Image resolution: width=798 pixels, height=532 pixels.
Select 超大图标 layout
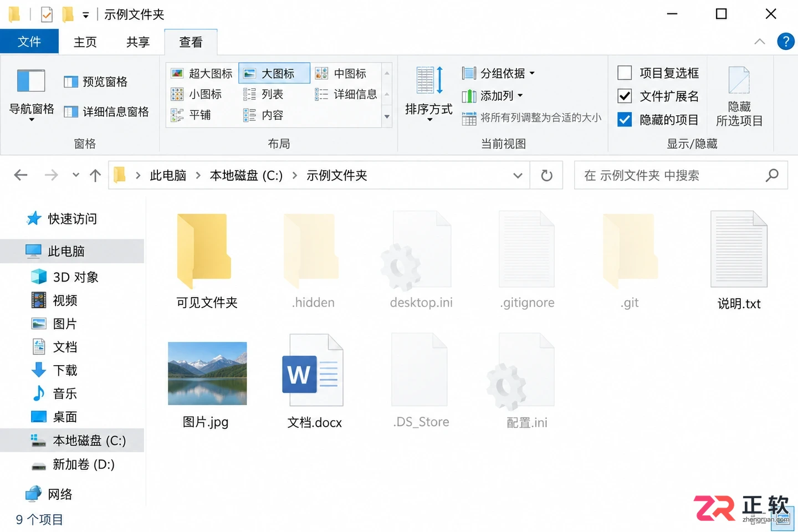coord(202,74)
